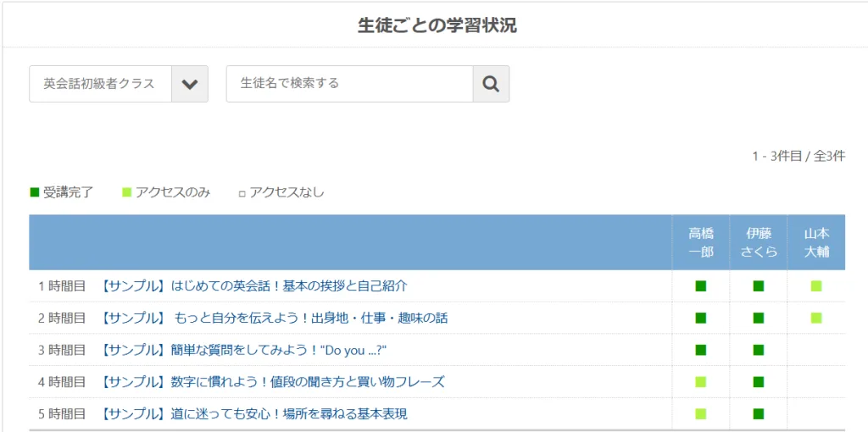The width and height of the screenshot is (868, 432).
Task: Select the 高橋一郎 student column header
Action: 701,242
